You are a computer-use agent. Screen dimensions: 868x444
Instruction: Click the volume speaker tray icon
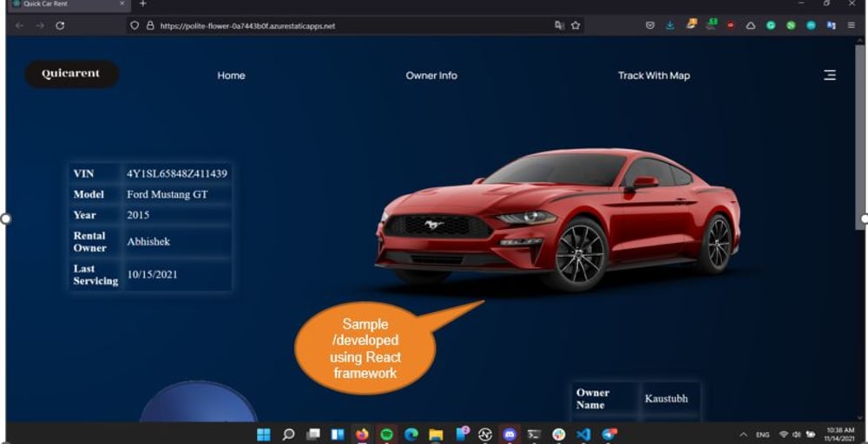coord(797,434)
